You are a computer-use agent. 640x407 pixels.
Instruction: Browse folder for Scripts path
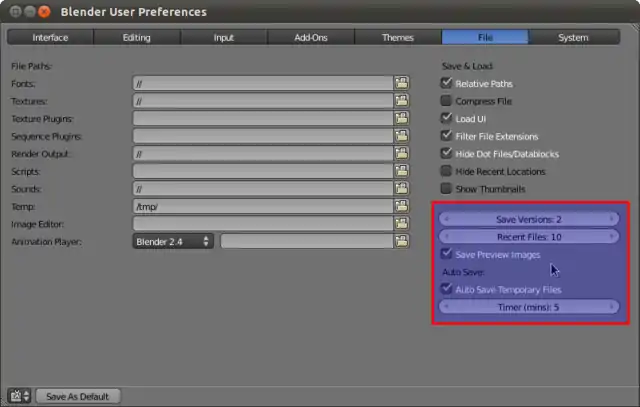coord(402,171)
